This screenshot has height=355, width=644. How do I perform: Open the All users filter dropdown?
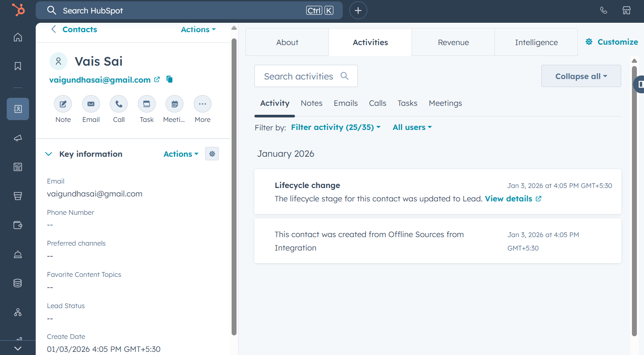(412, 127)
